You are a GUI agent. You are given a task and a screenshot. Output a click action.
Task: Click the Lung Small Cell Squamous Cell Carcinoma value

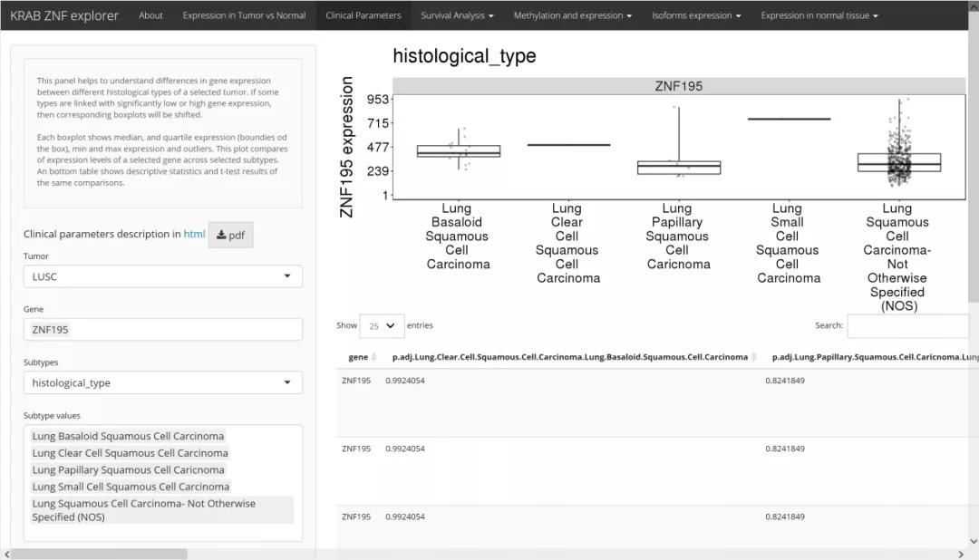pos(131,487)
